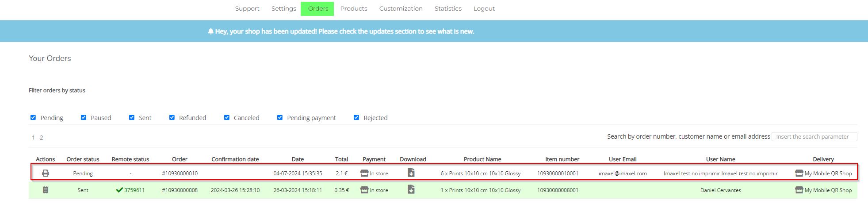Disable the Refunded status filter

[172, 117]
